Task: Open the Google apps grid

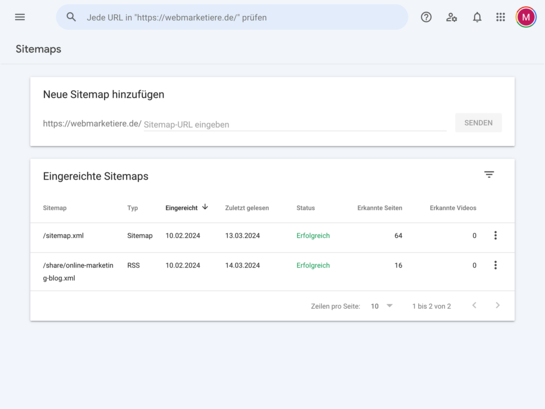Action: click(501, 17)
